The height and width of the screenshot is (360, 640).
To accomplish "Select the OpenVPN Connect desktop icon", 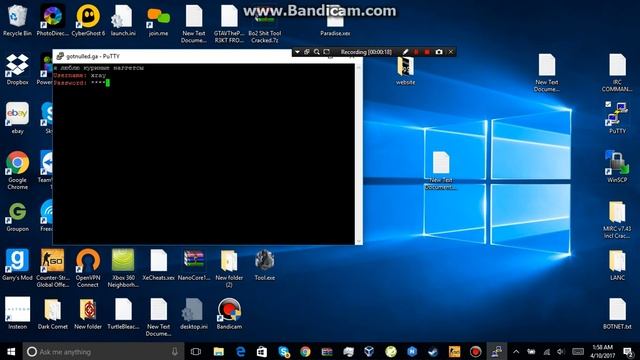I will pyautogui.click(x=88, y=268).
